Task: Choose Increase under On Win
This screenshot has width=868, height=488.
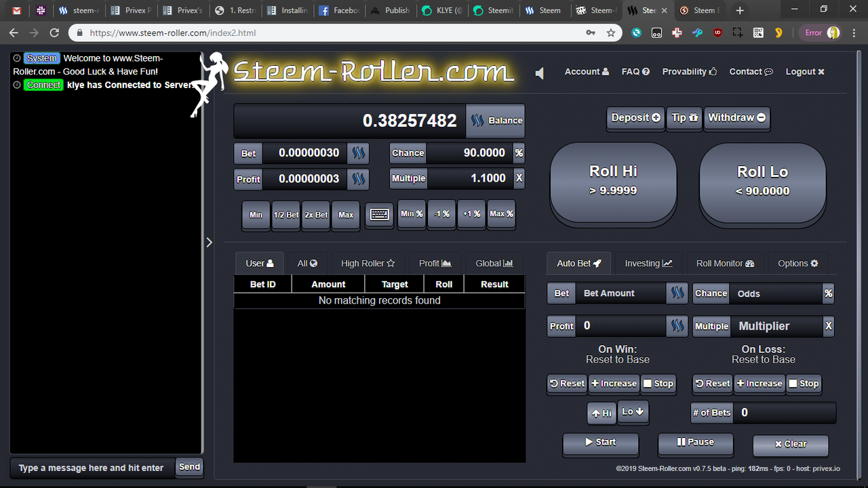Action: 614,384
